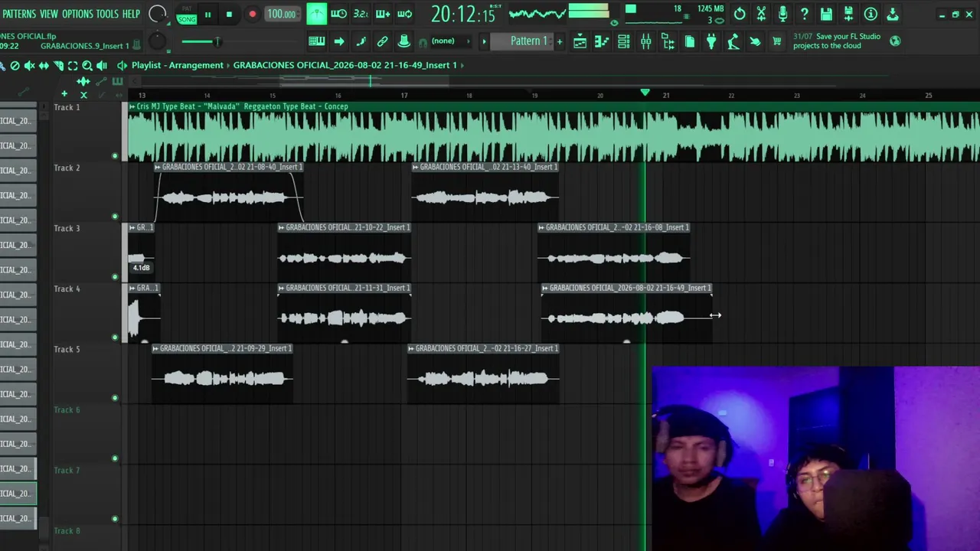This screenshot has width=980, height=551.
Task: Open the Pattern 1 selector dropdown
Action: 524,41
